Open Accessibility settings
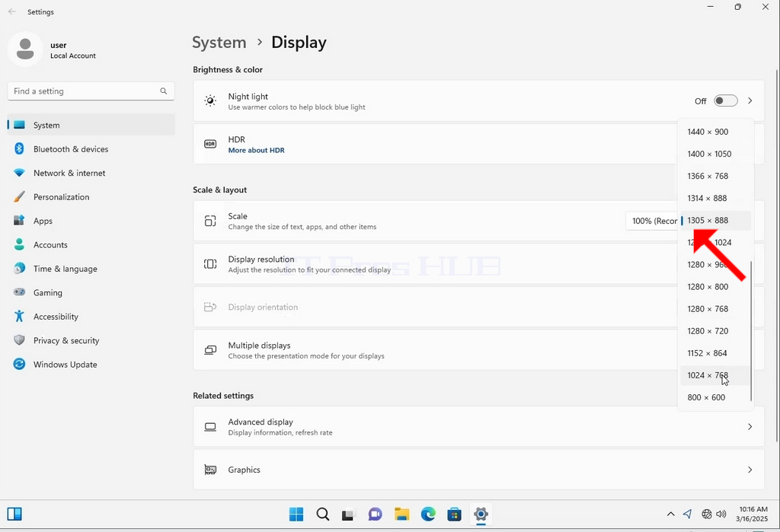 coord(91,316)
